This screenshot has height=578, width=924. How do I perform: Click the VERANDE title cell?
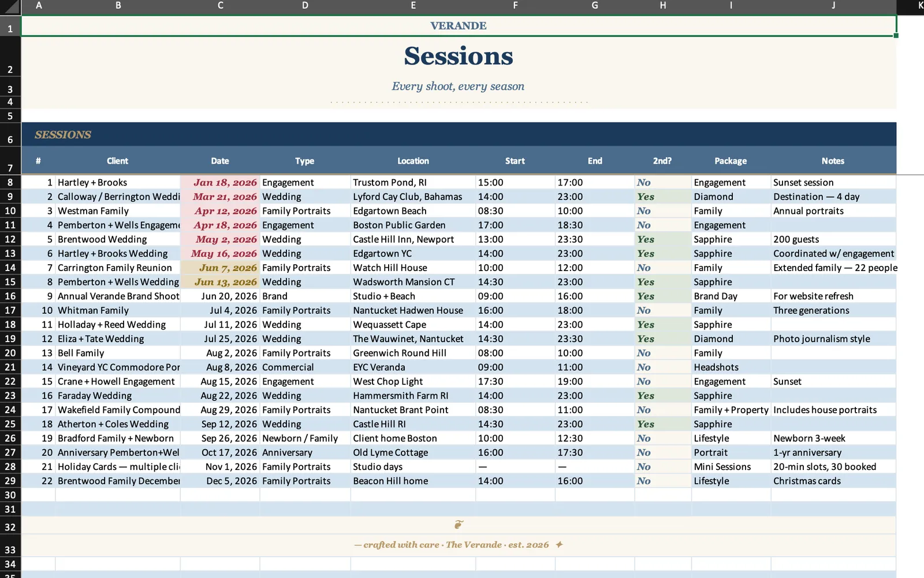click(459, 26)
